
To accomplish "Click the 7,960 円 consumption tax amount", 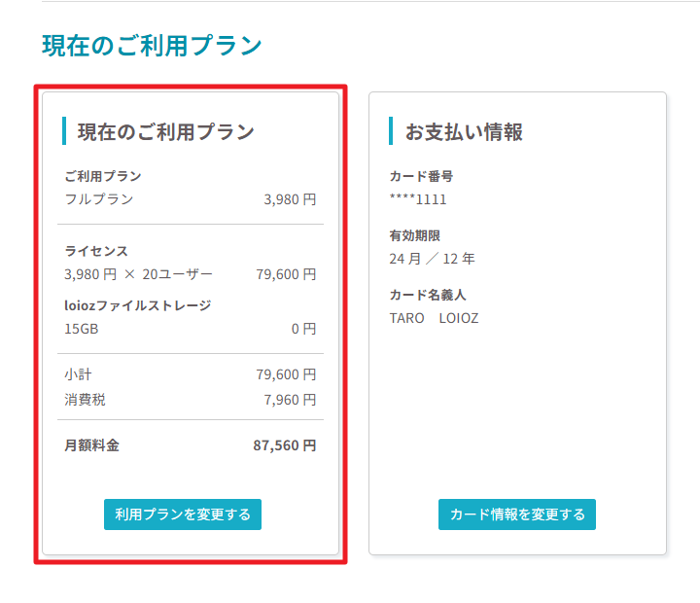I will (290, 400).
